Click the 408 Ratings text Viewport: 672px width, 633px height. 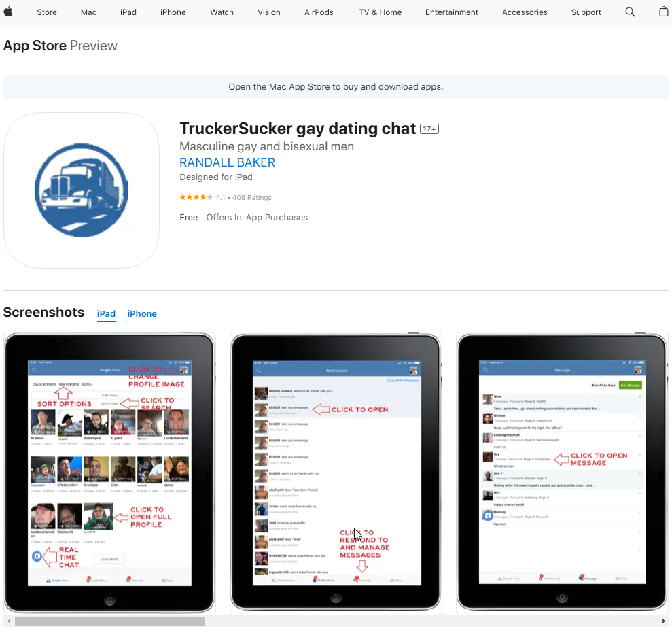[252, 198]
